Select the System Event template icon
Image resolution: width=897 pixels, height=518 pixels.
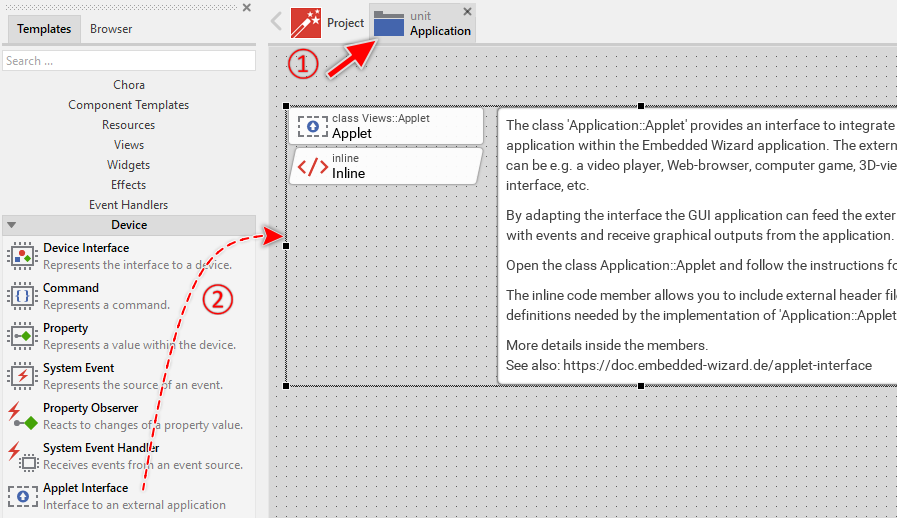22,376
